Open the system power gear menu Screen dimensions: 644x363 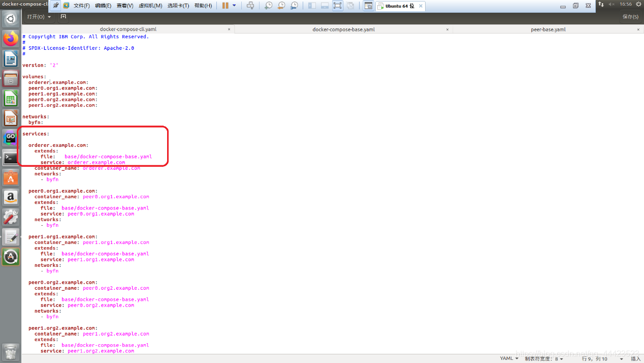638,4
